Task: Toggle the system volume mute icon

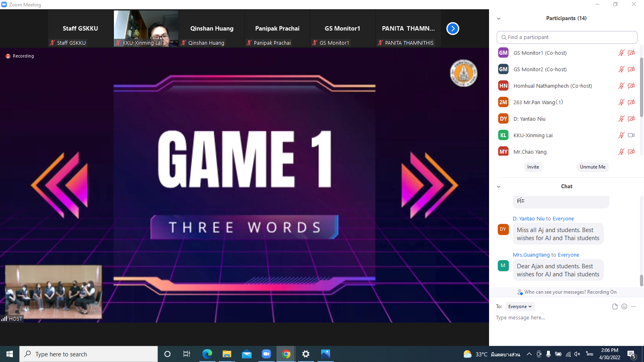Action: point(577,354)
